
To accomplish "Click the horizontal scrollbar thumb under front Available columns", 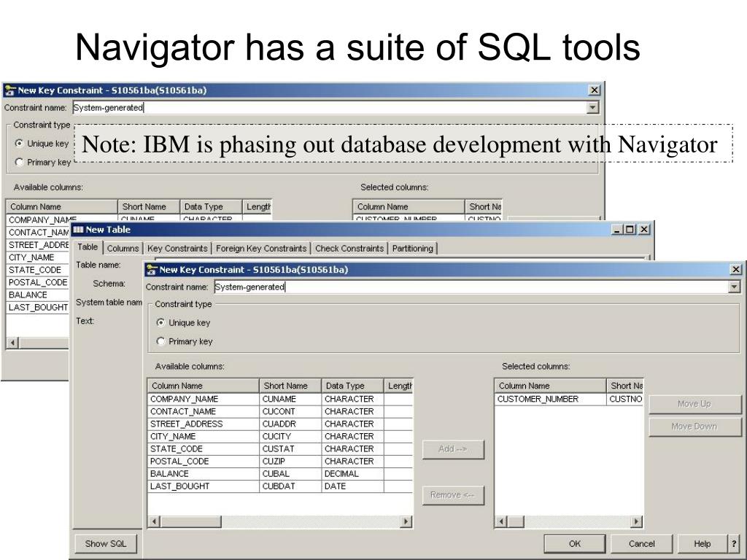I will (x=190, y=521).
